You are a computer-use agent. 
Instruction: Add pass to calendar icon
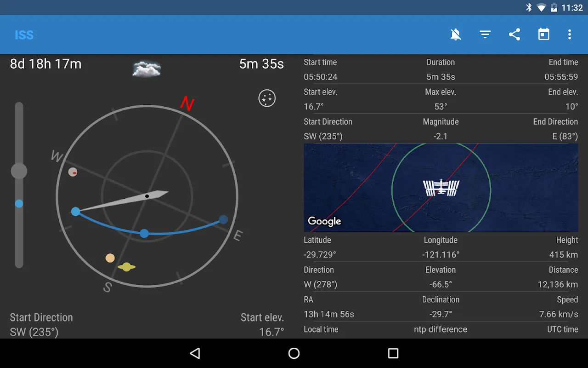click(544, 34)
